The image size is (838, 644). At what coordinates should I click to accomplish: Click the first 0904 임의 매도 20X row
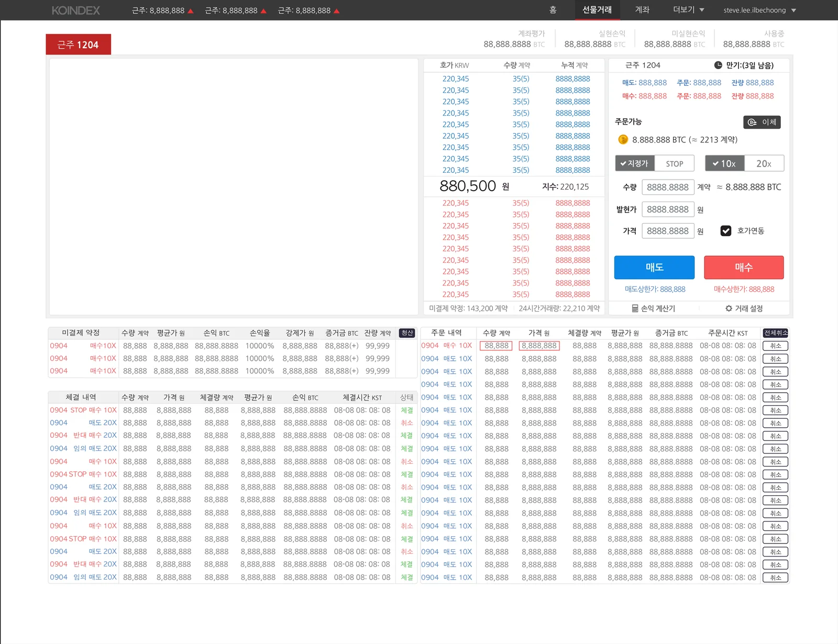pos(233,448)
